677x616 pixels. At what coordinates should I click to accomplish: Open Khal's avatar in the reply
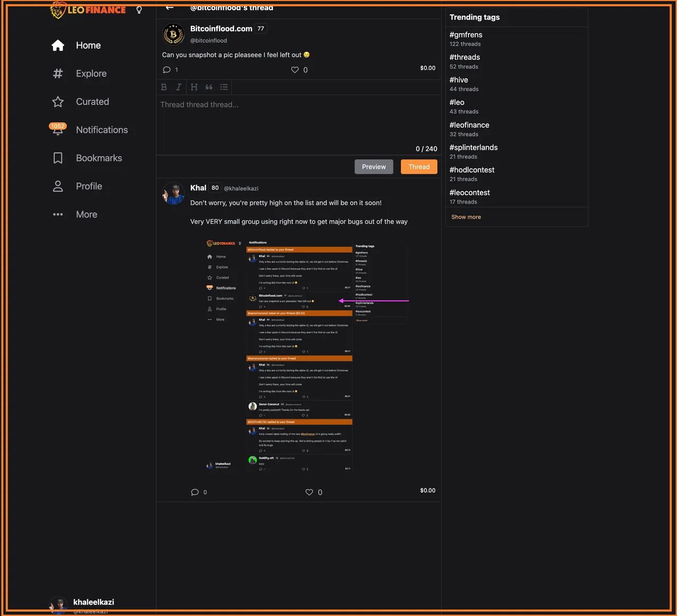pos(173,194)
